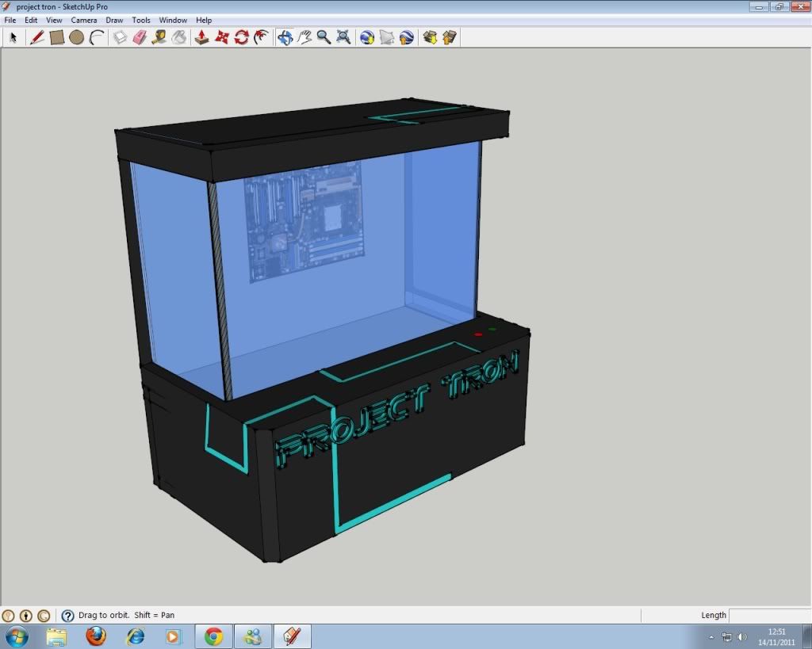Image resolution: width=812 pixels, height=649 pixels.
Task: Select the arrow Select tool
Action: point(13,37)
